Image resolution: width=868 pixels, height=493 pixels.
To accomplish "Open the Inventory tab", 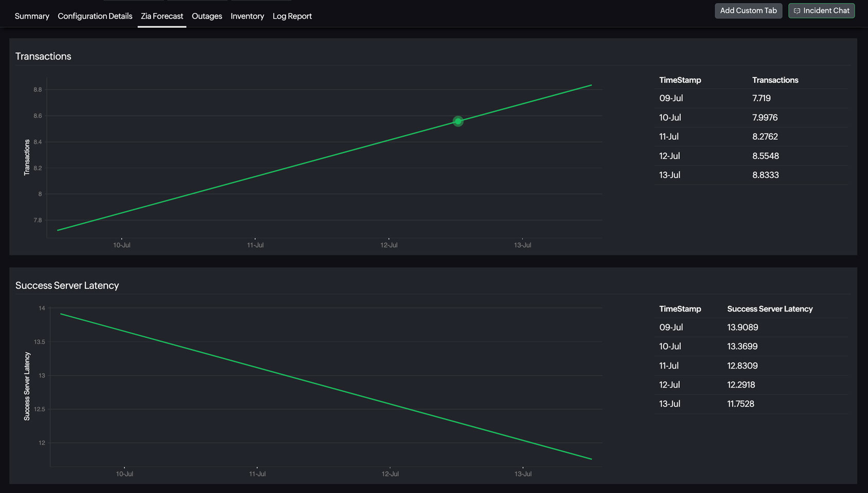I will pos(247,16).
